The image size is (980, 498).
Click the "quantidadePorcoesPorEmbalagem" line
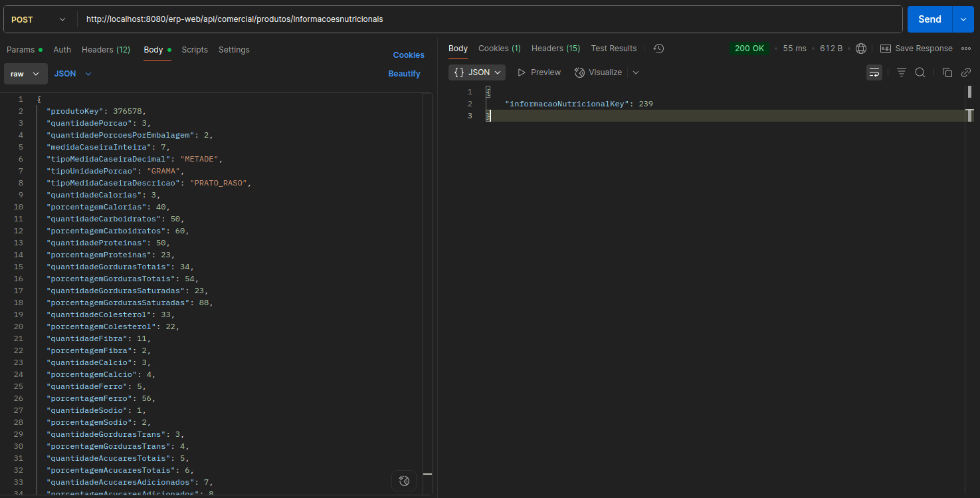click(x=130, y=135)
